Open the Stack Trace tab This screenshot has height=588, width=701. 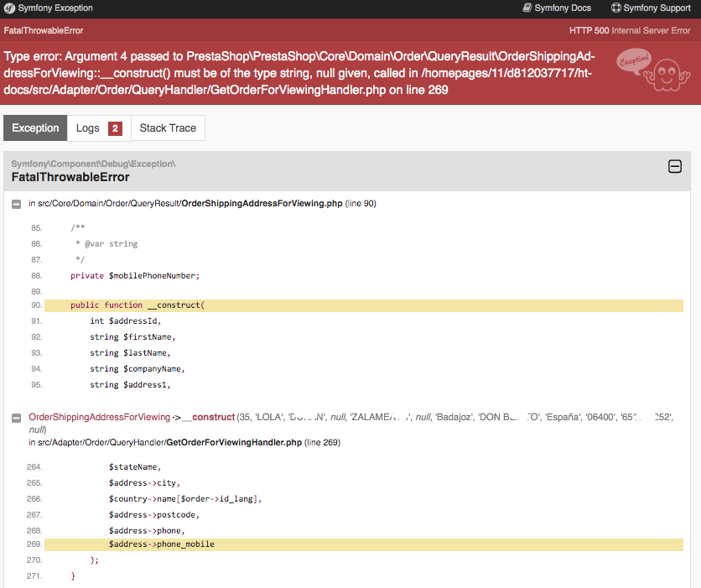(x=168, y=128)
